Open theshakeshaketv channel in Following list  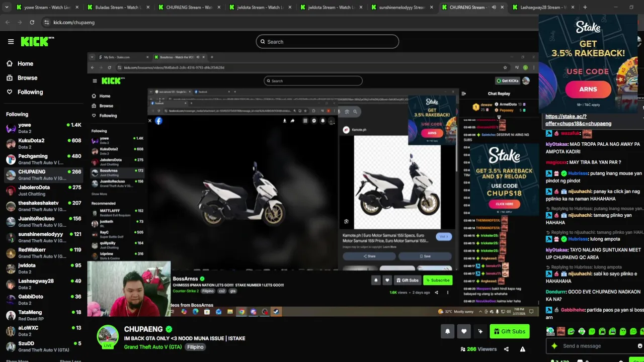[x=43, y=206]
